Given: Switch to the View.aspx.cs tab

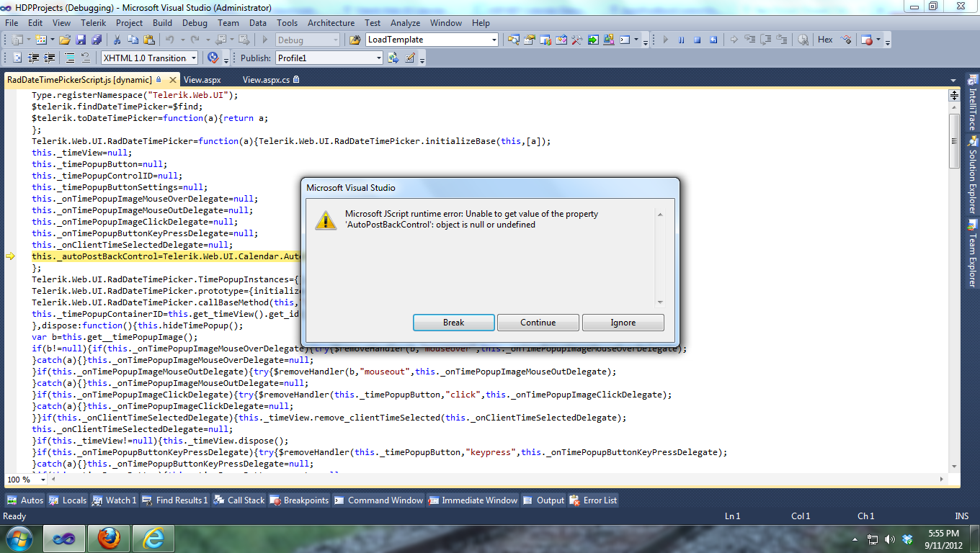Looking at the screenshot, I should pos(270,80).
